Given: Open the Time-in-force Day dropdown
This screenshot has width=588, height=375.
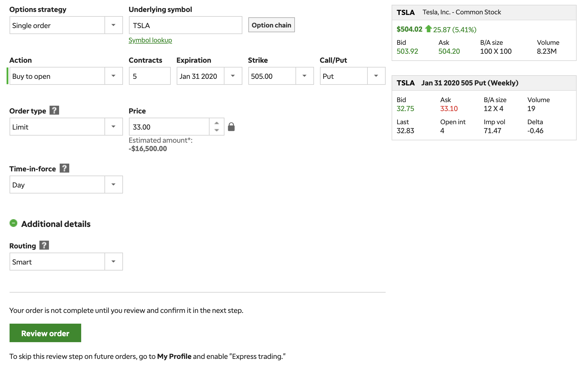Looking at the screenshot, I should [66, 185].
